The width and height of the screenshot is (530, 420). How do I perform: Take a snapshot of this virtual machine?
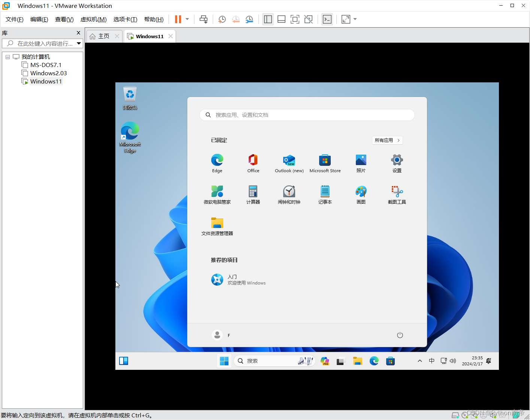pyautogui.click(x=222, y=19)
